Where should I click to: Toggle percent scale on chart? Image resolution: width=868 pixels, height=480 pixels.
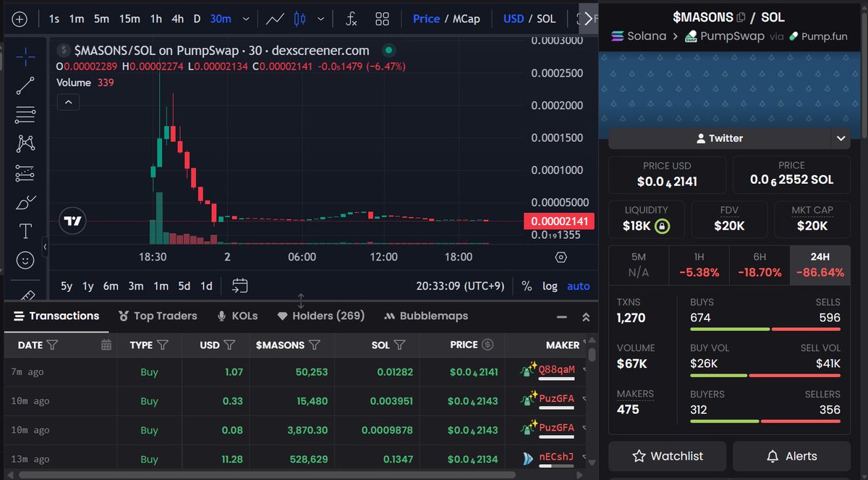click(527, 286)
